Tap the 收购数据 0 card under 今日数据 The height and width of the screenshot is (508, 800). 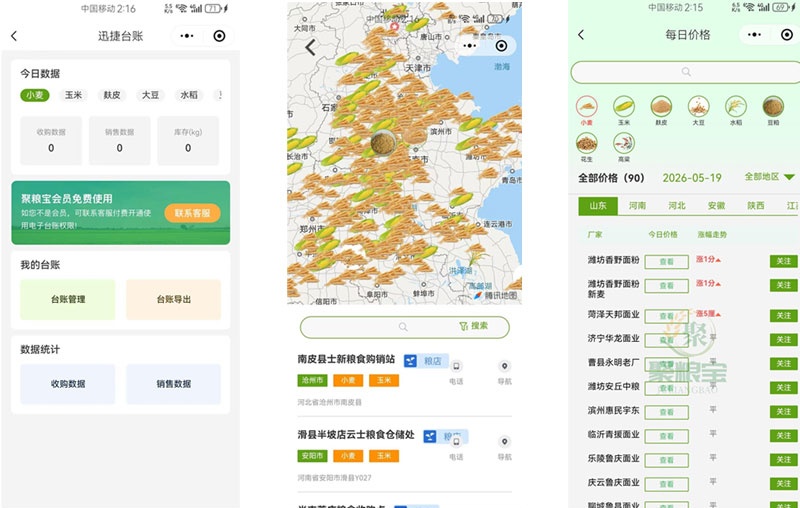point(51,141)
